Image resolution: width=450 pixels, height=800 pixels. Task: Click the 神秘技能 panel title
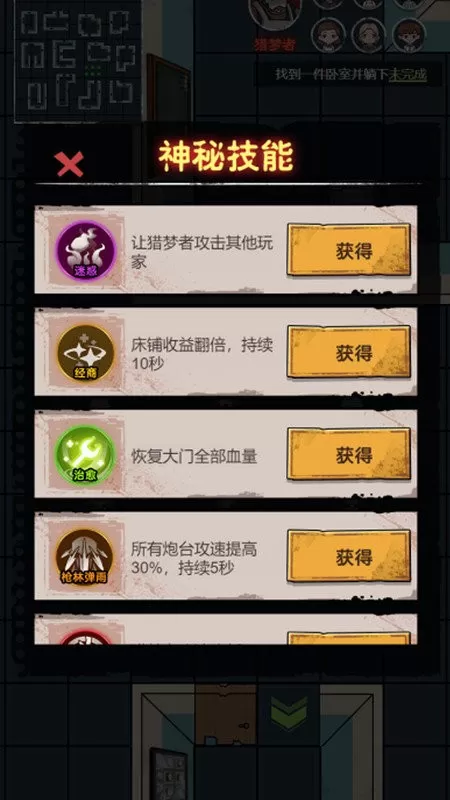point(226,157)
